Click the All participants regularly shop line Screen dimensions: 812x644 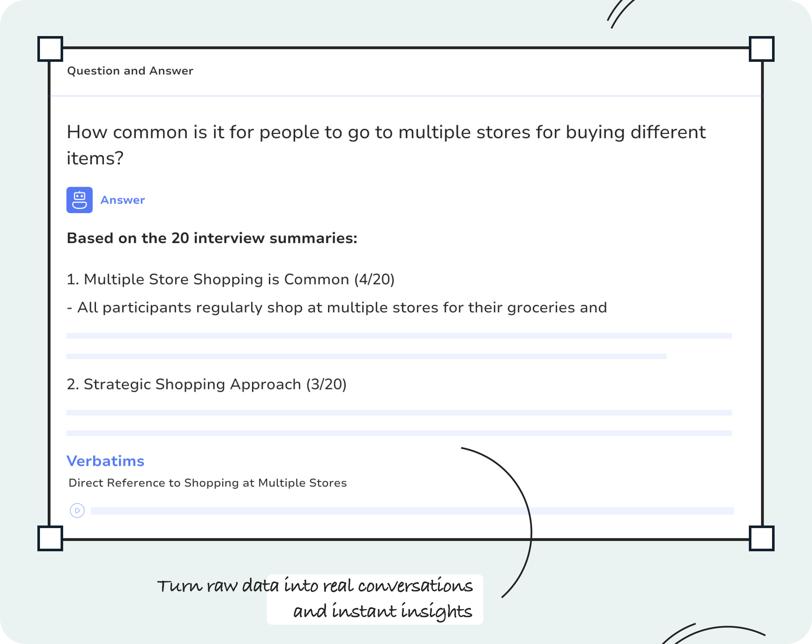click(x=337, y=308)
